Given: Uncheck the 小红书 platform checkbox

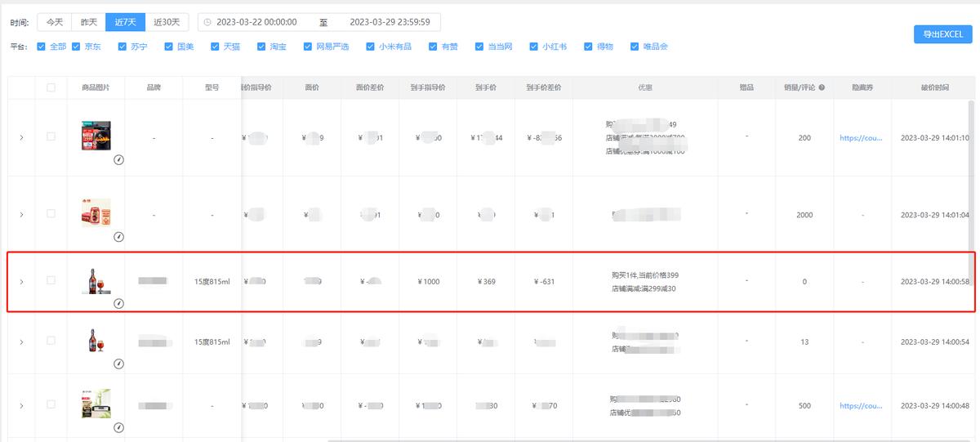Looking at the screenshot, I should coord(534,47).
